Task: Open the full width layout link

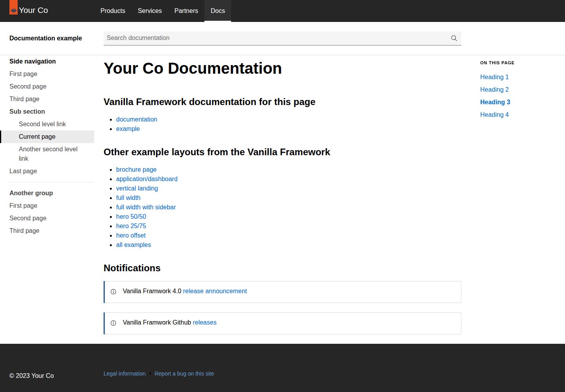Action: pos(128,198)
